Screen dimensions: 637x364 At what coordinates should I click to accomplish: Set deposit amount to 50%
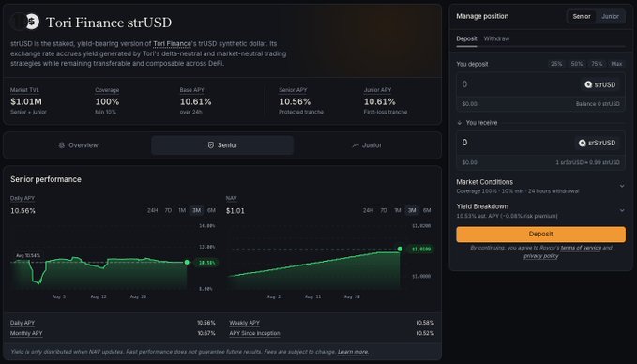click(576, 64)
